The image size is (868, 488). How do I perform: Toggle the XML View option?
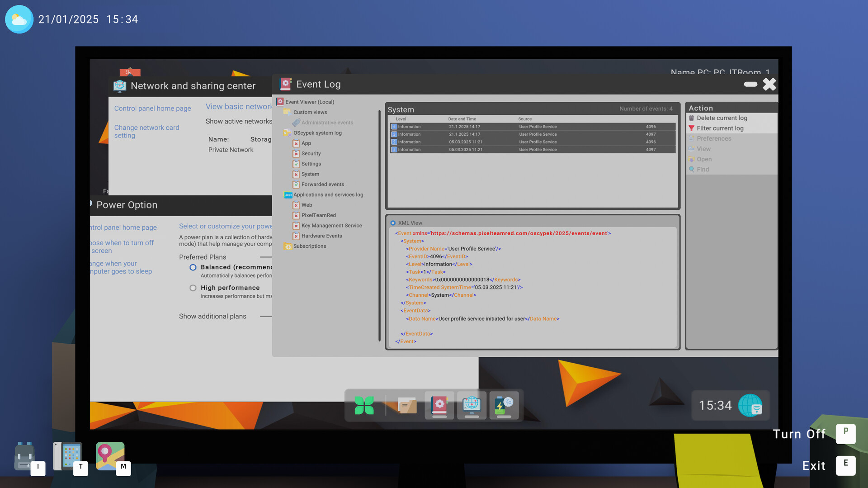[393, 223]
